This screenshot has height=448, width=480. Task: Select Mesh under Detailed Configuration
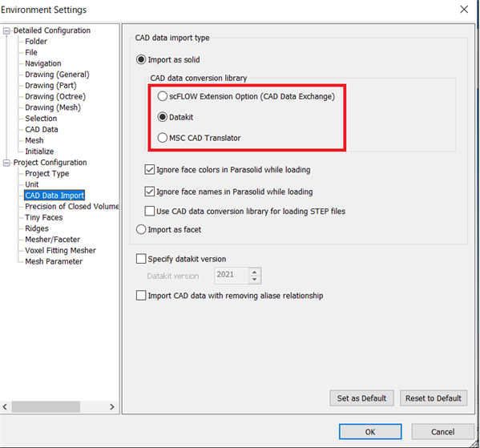pos(34,140)
